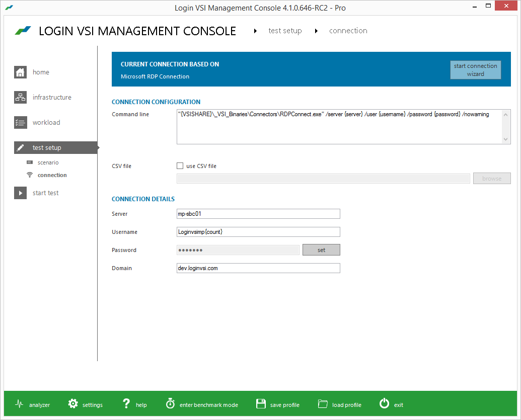The height and width of the screenshot is (420, 521).
Task: Click the Server input field
Action: point(259,214)
